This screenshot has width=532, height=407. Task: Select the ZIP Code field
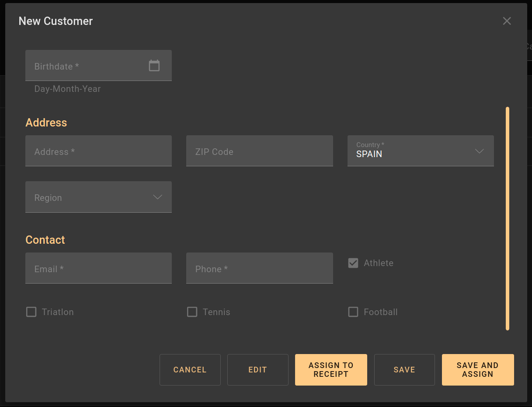(259, 151)
